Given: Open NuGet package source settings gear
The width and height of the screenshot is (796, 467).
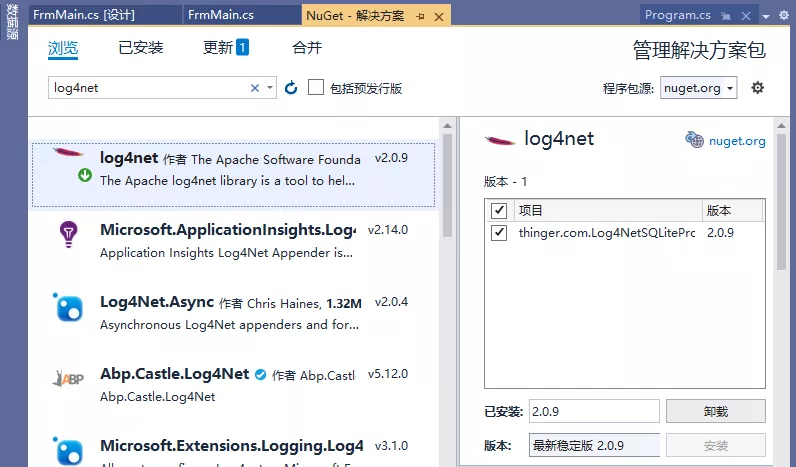Looking at the screenshot, I should pyautogui.click(x=757, y=88).
